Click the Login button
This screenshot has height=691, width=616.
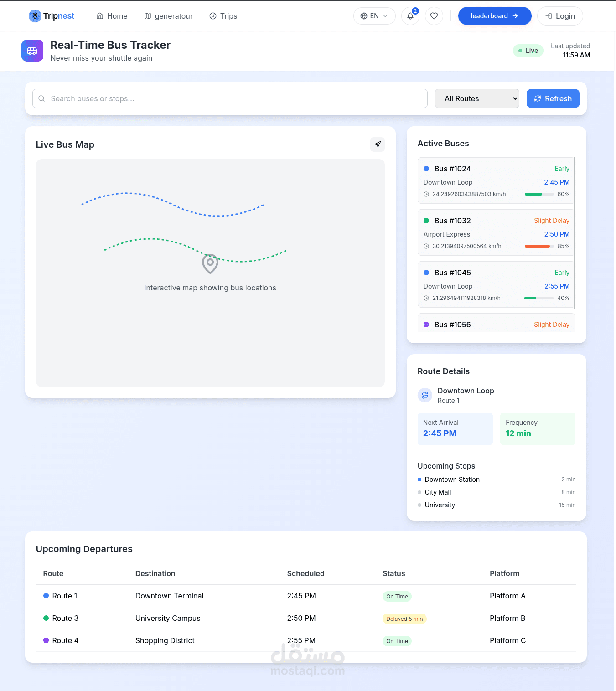(x=560, y=16)
